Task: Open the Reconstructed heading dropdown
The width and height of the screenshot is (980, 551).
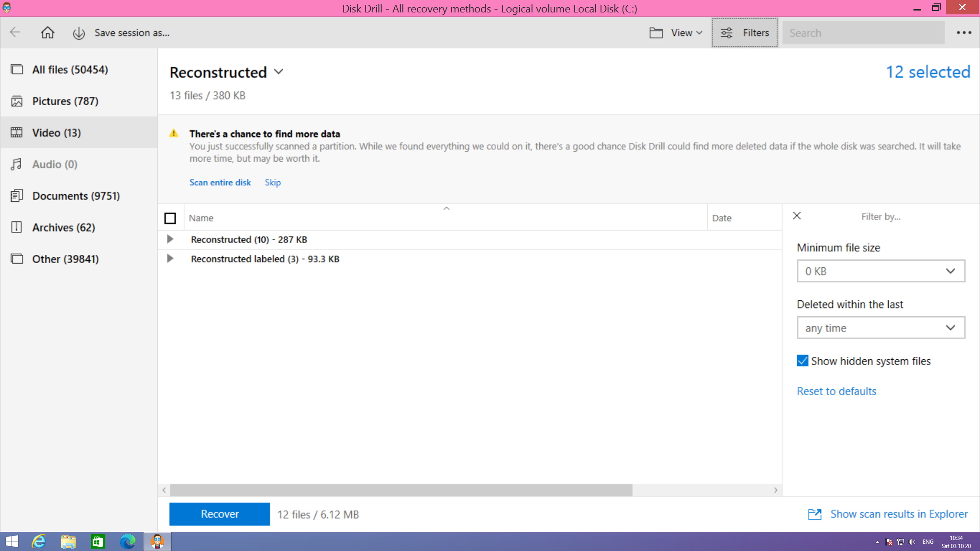Action: pyautogui.click(x=278, y=72)
